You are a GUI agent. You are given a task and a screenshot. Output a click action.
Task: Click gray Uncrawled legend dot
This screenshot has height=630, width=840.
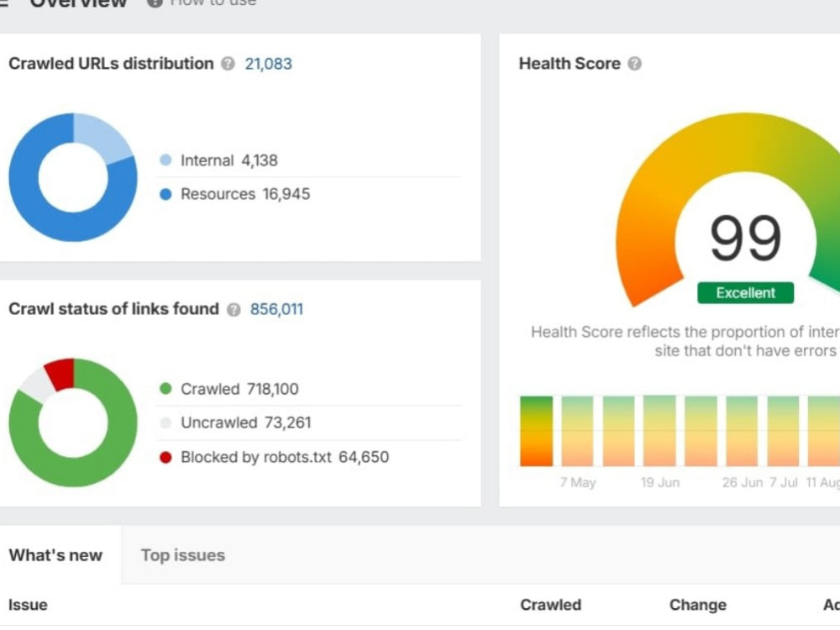point(165,423)
